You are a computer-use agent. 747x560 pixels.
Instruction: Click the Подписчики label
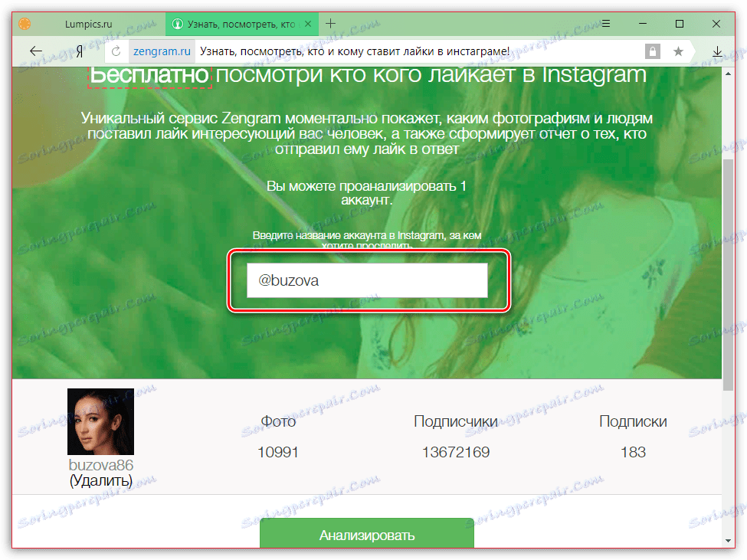(x=456, y=421)
